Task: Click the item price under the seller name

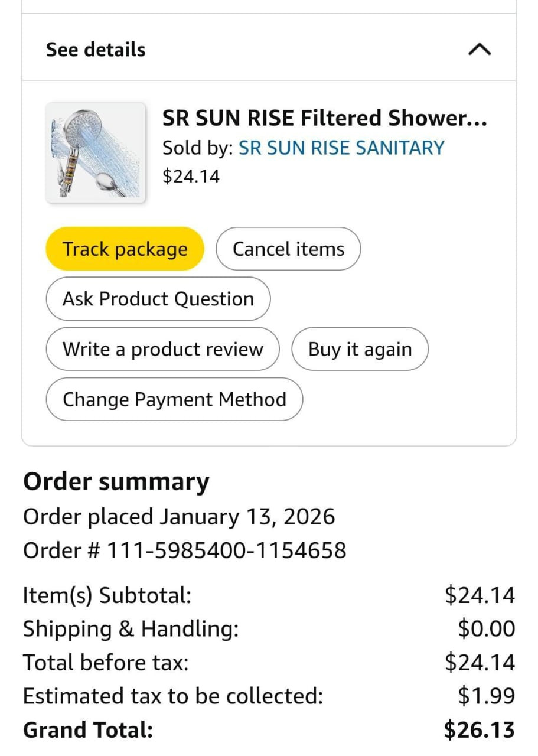Action: [x=191, y=176]
